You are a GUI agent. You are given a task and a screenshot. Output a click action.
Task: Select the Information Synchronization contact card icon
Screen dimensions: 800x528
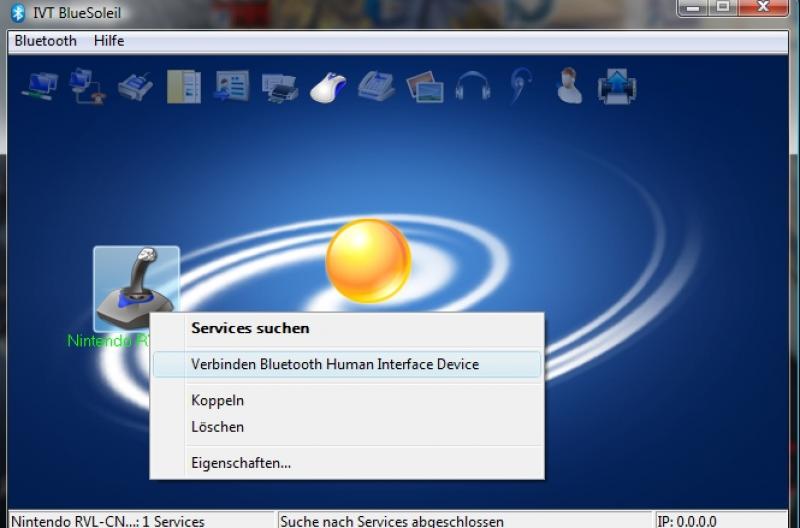(x=232, y=86)
